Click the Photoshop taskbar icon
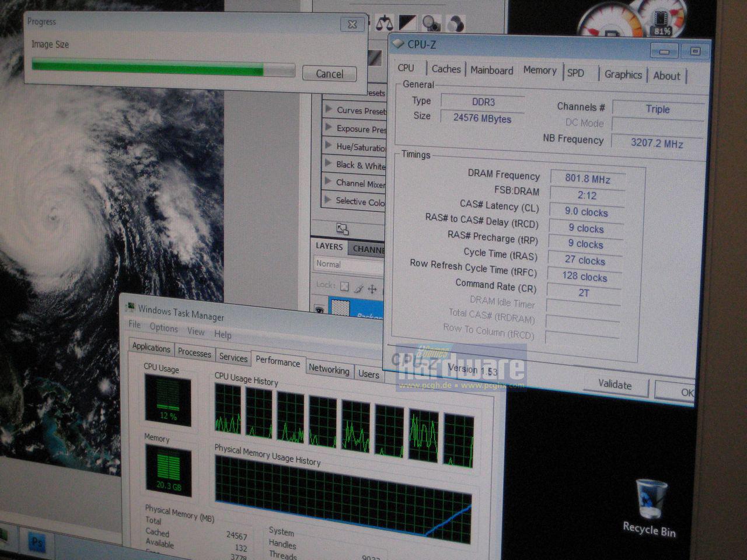 pyautogui.click(x=36, y=543)
